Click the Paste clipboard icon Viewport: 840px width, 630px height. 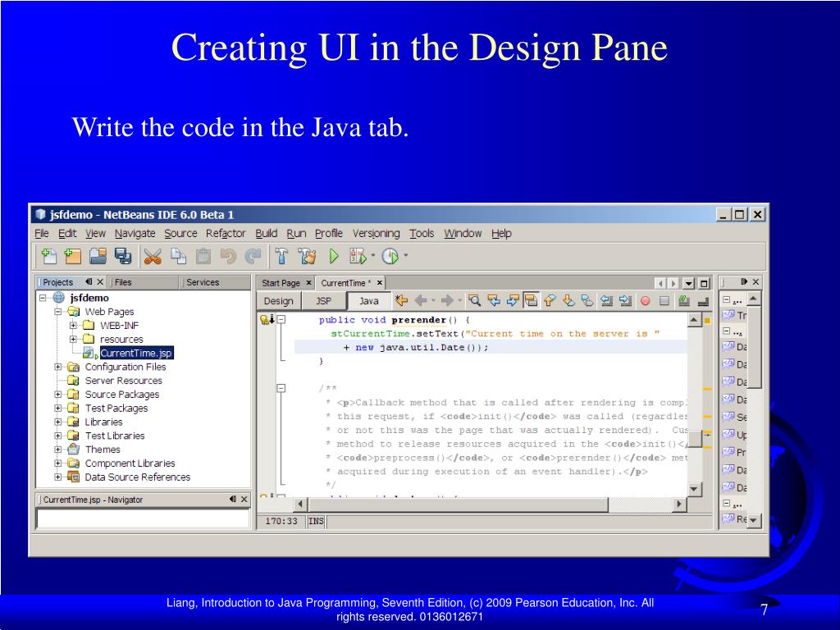(203, 256)
